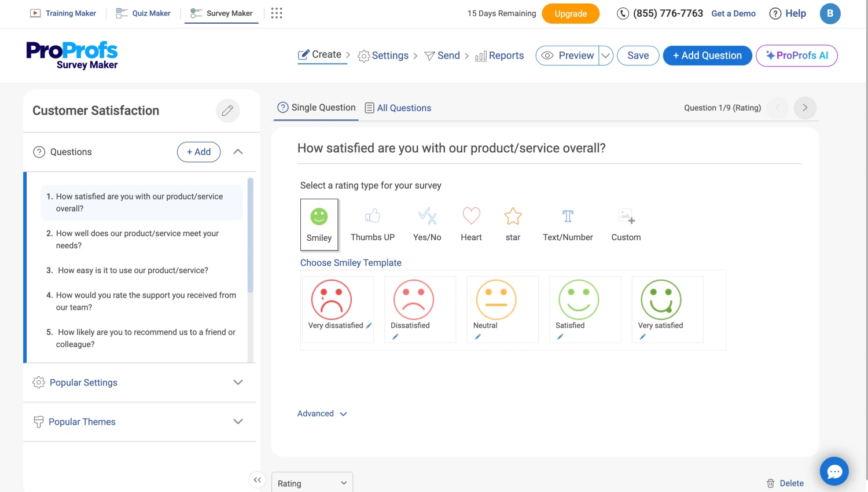Open the apps grid menu icon
The image size is (868, 492).
pyautogui.click(x=277, y=13)
